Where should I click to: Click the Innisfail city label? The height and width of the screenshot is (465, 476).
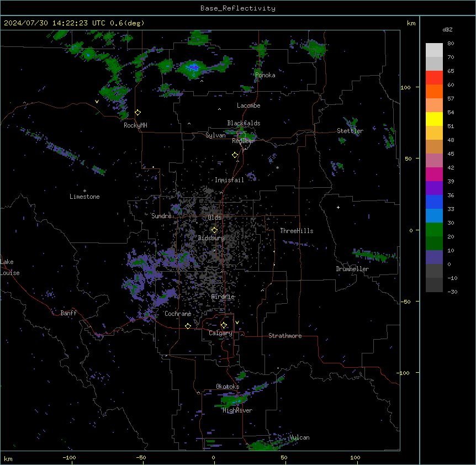[x=229, y=180]
